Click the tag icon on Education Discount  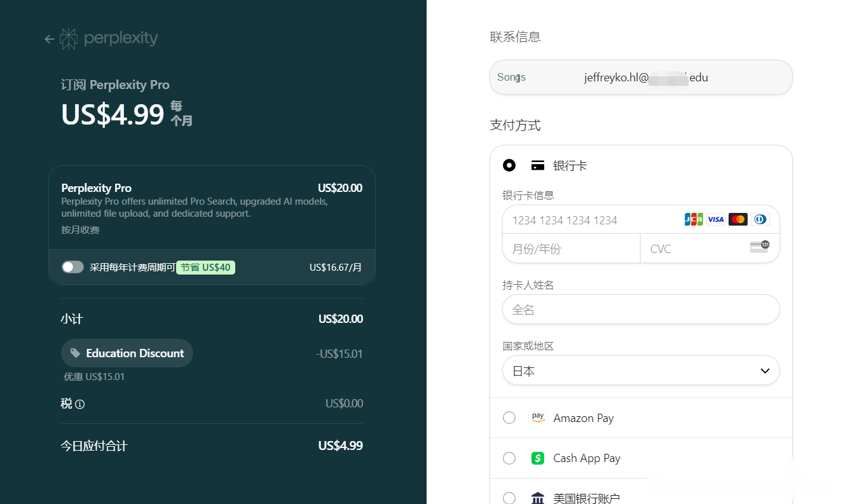click(x=75, y=353)
